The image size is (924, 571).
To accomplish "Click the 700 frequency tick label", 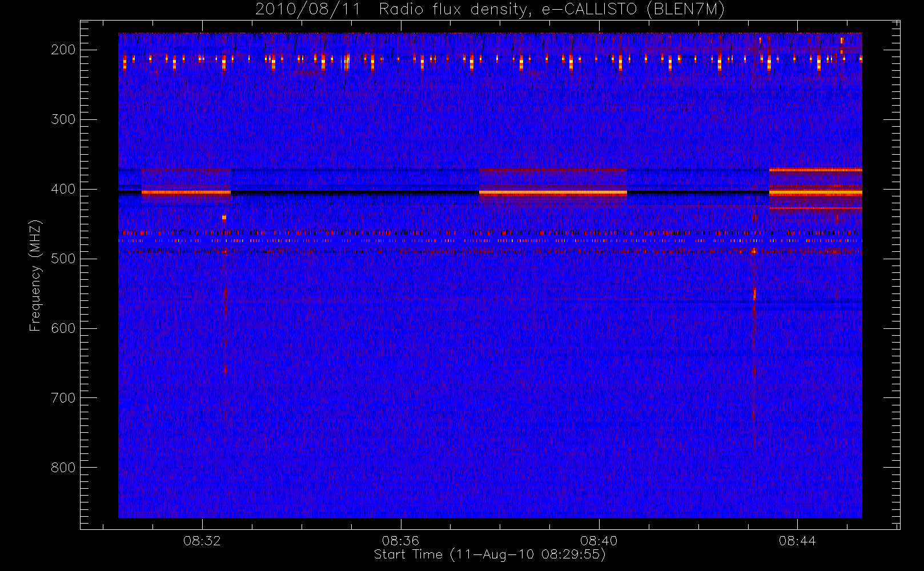I will 63,398.
